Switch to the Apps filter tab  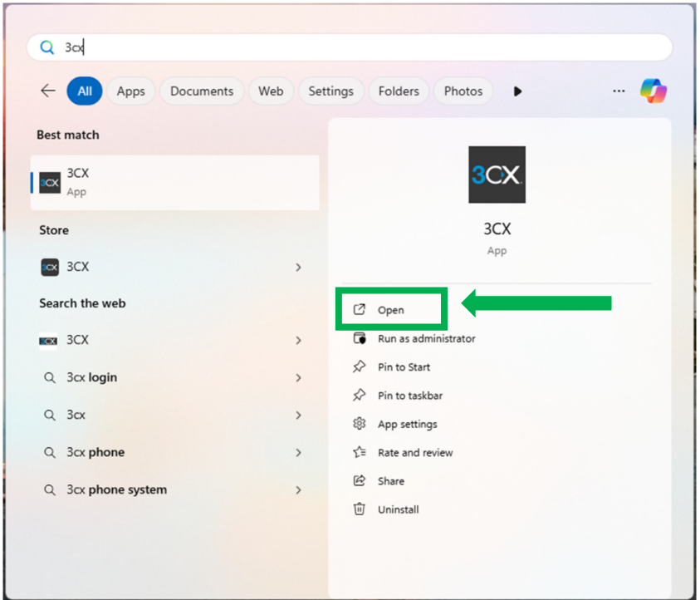click(130, 91)
